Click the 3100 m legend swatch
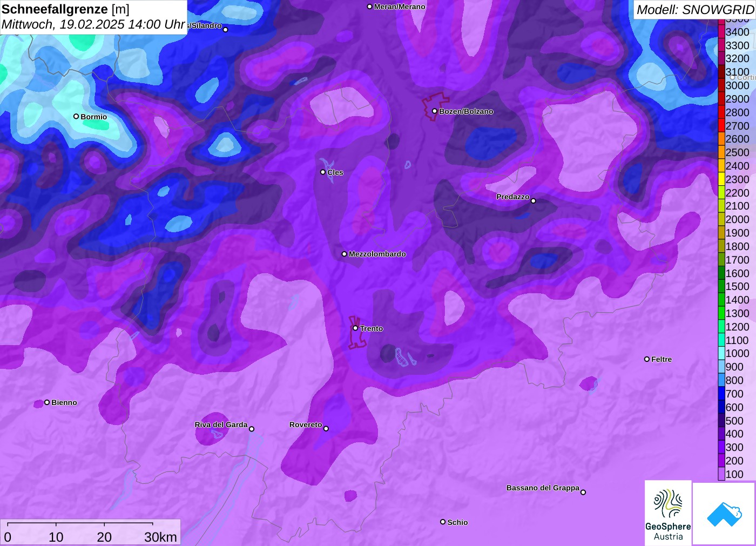Viewport: 756px width, 546px height. pyautogui.click(x=721, y=72)
